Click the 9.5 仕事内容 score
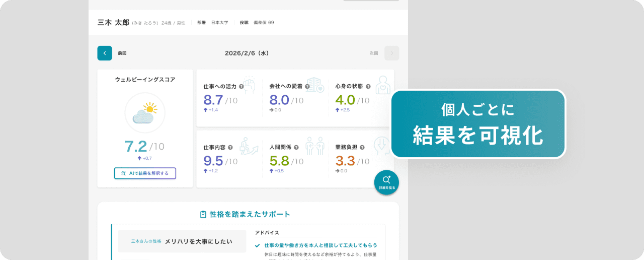Viewport: 644px width, 260px height. pyautogui.click(x=213, y=161)
